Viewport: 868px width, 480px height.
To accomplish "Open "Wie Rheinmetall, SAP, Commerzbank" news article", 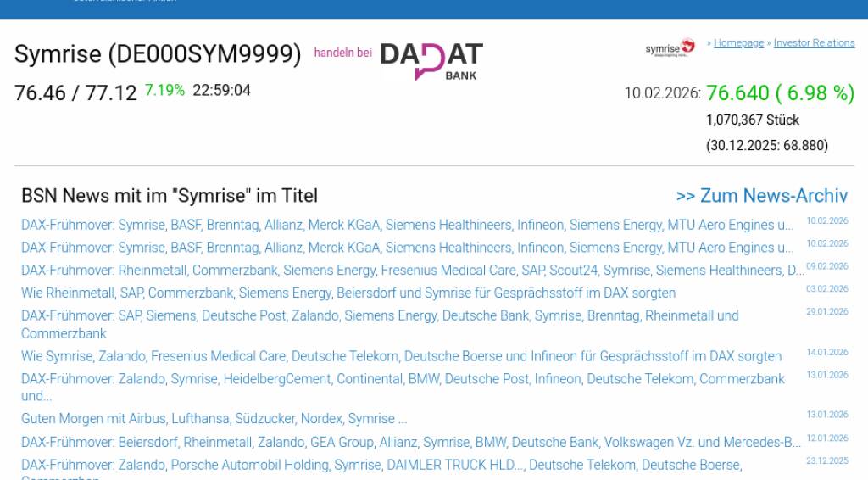I will (348, 293).
